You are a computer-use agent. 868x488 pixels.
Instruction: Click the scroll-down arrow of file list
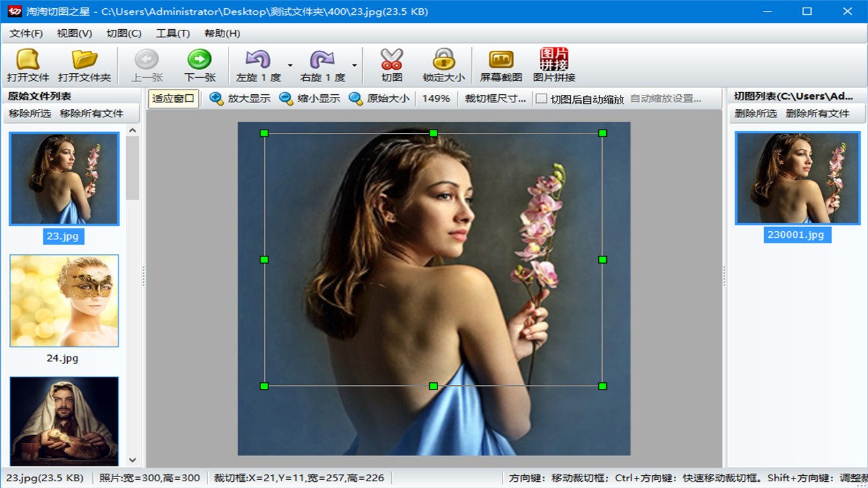(x=133, y=460)
